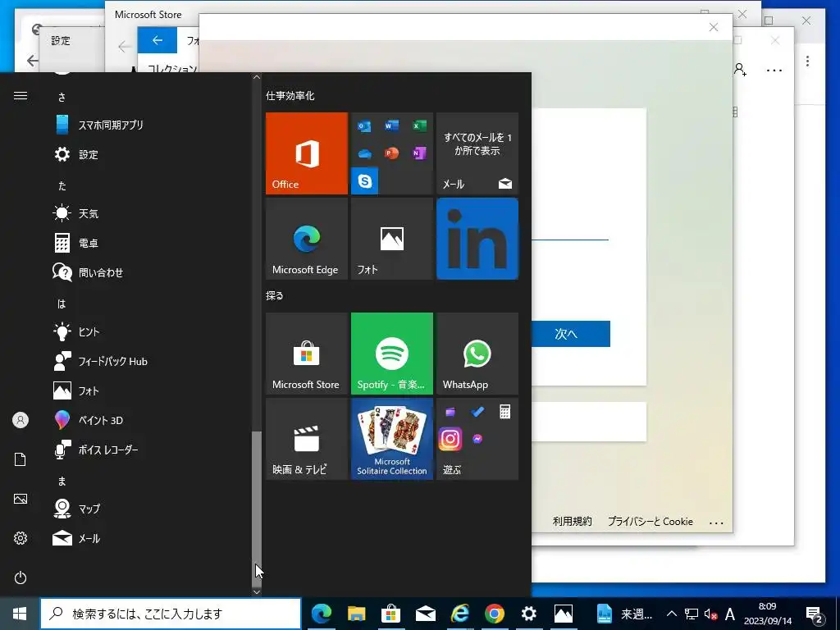
Task: Open Settings gear in Start rail
Action: [21, 538]
